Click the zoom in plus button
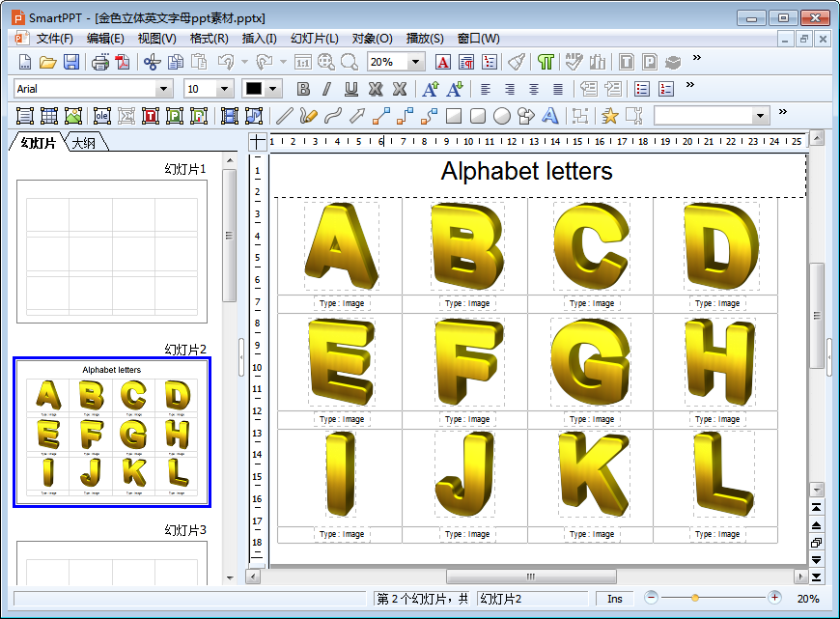The image size is (840, 619). point(774,599)
